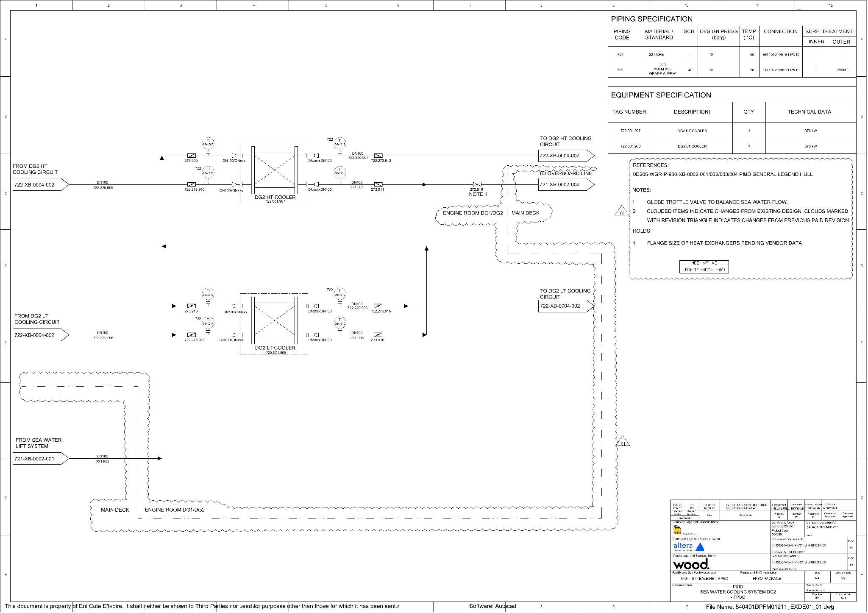
Task: Click the FPSO PACKAGE project description
Action: tap(767, 578)
